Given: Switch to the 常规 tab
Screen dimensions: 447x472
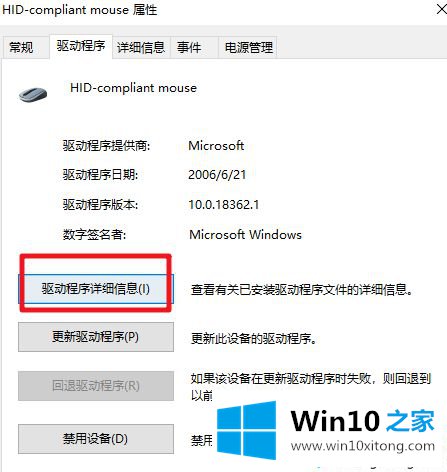Looking at the screenshot, I should pyautogui.click(x=21, y=47).
